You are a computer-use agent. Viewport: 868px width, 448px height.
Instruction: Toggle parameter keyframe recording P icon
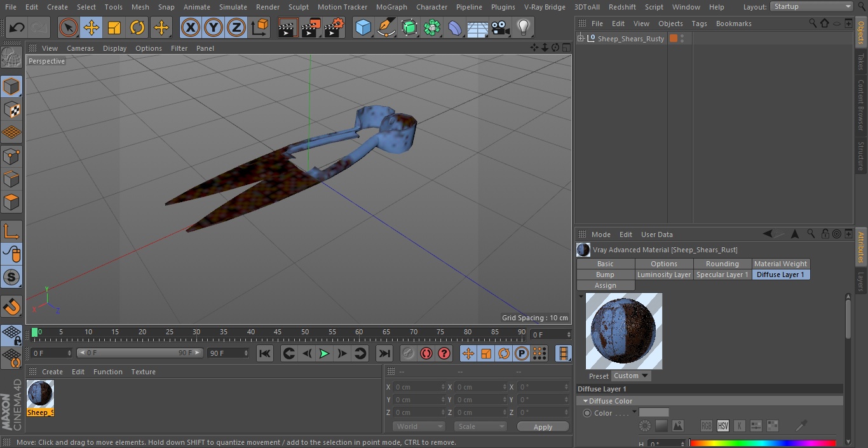[522, 353]
